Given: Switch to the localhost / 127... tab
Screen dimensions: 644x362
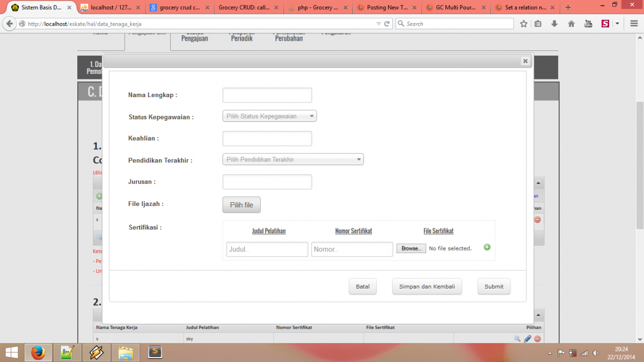Looking at the screenshot, I should pyautogui.click(x=111, y=8).
